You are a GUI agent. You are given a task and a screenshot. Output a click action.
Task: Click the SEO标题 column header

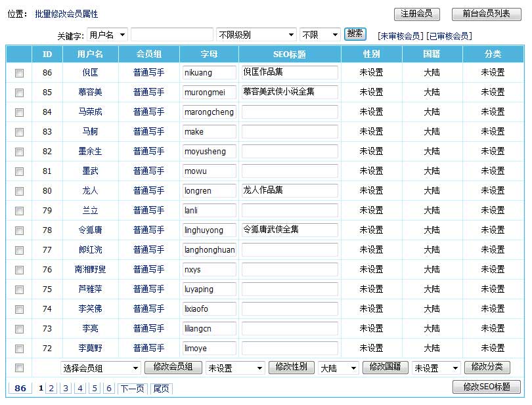(x=290, y=54)
